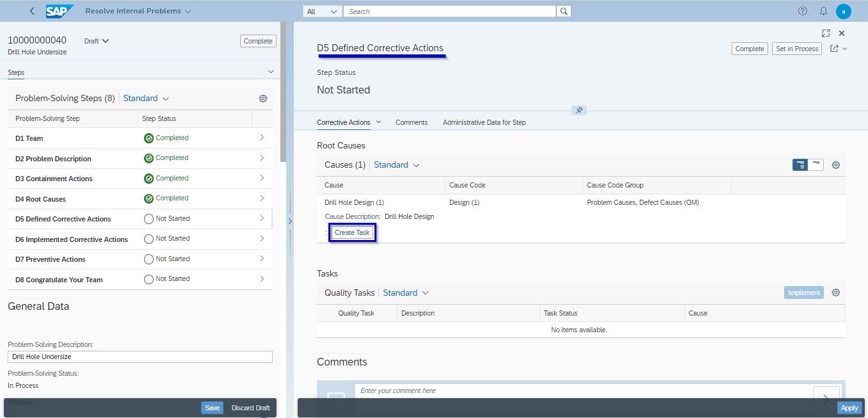The image size is (868, 418).
Task: Click the Create Task button
Action: pyautogui.click(x=352, y=232)
